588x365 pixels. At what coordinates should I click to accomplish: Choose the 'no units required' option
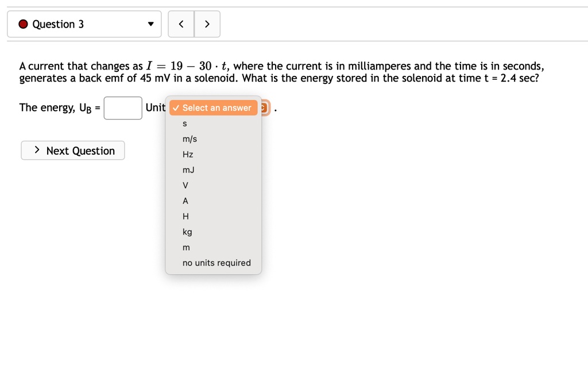click(216, 263)
